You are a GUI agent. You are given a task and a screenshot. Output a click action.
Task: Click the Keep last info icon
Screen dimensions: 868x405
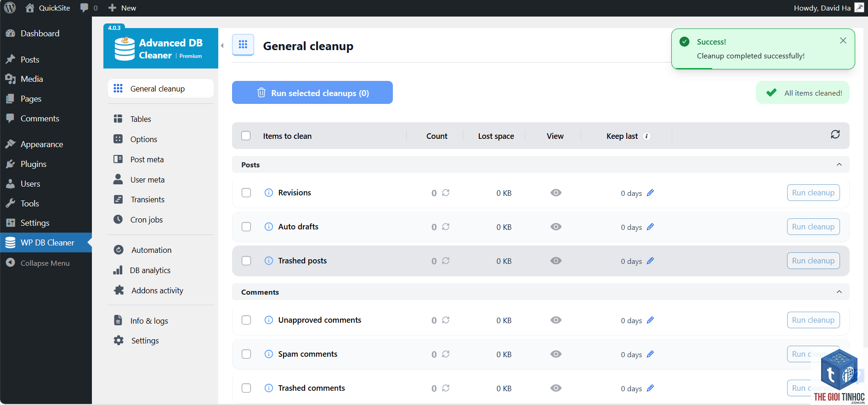[x=647, y=136]
